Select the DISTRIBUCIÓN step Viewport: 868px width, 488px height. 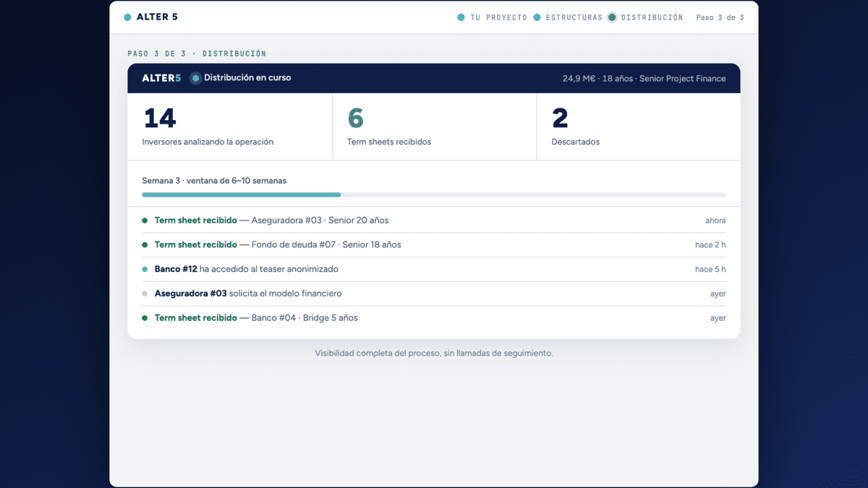[x=652, y=17]
